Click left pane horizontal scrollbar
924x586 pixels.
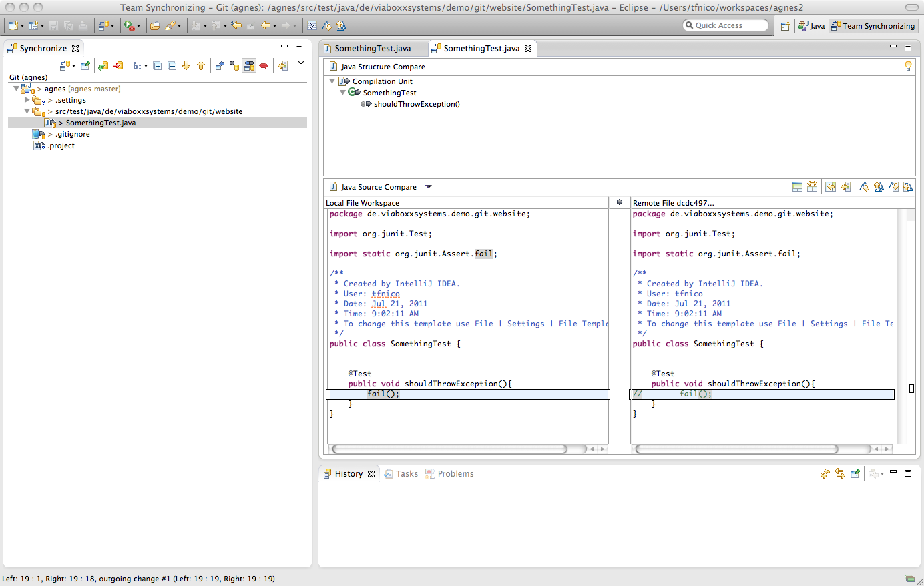[x=449, y=449]
